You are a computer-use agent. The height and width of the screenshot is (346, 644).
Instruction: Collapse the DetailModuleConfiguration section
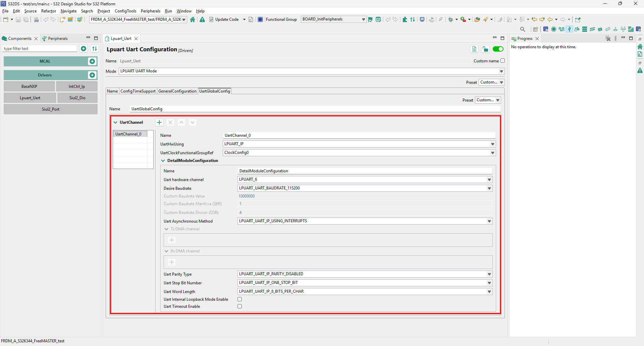tap(163, 161)
